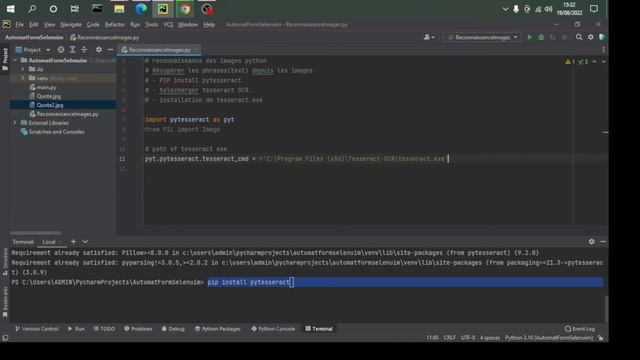The width and height of the screenshot is (640, 360).
Task: Open the Debug tool window
Action: coord(173,329)
